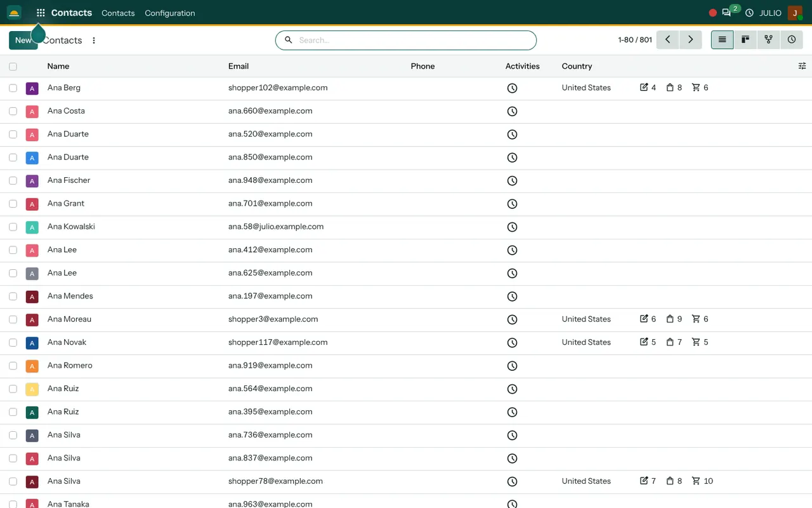Sort by the Name column header

[58, 66]
